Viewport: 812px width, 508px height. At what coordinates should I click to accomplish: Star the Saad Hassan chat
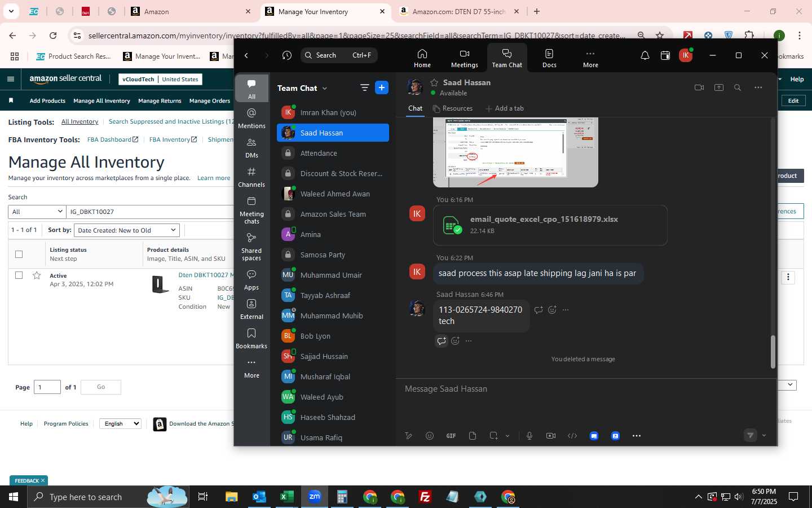tap(434, 82)
